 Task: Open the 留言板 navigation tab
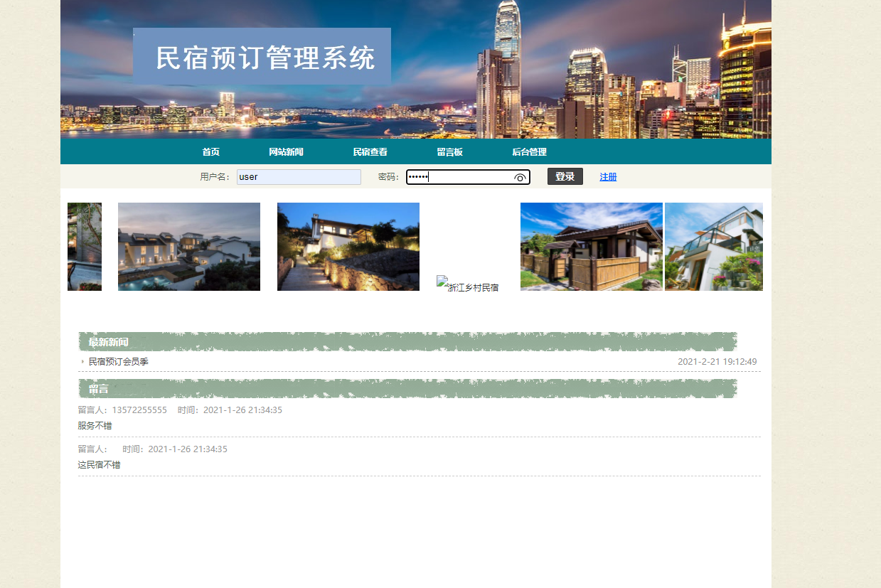click(x=450, y=151)
